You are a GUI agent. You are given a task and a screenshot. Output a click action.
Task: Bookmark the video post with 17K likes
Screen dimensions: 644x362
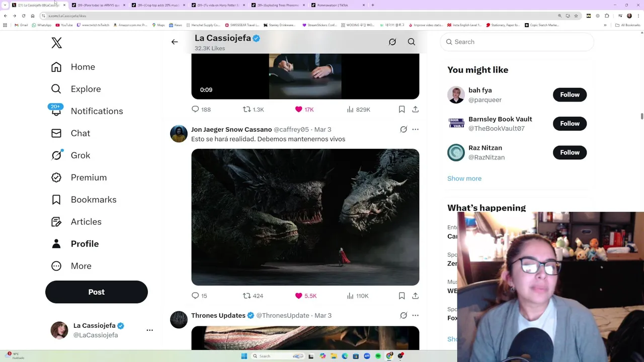coord(401,109)
